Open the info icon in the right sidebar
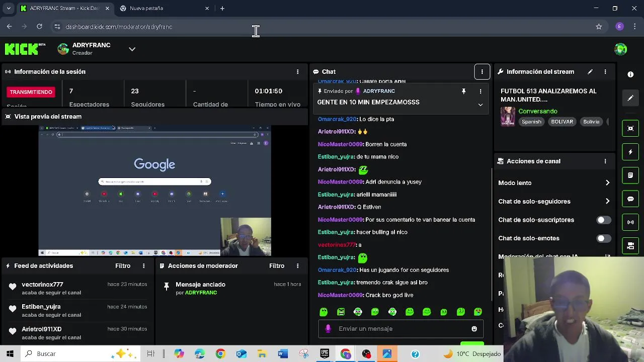 [x=630, y=74]
